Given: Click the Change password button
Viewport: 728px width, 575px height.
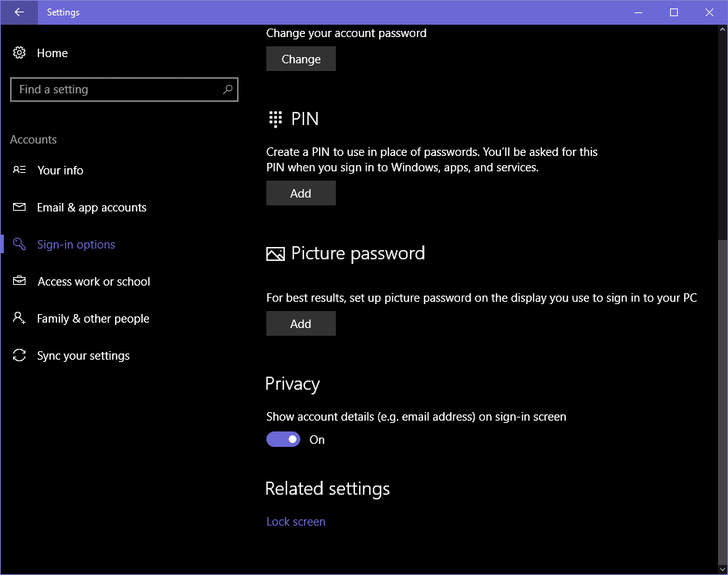Looking at the screenshot, I should [x=300, y=59].
